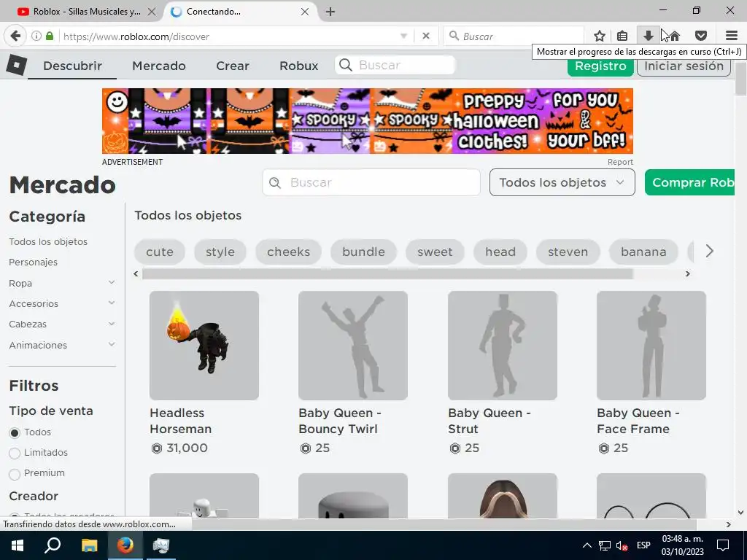Image resolution: width=747 pixels, height=560 pixels.
Task: Expand the Animaciones category
Action: pyautogui.click(x=112, y=345)
